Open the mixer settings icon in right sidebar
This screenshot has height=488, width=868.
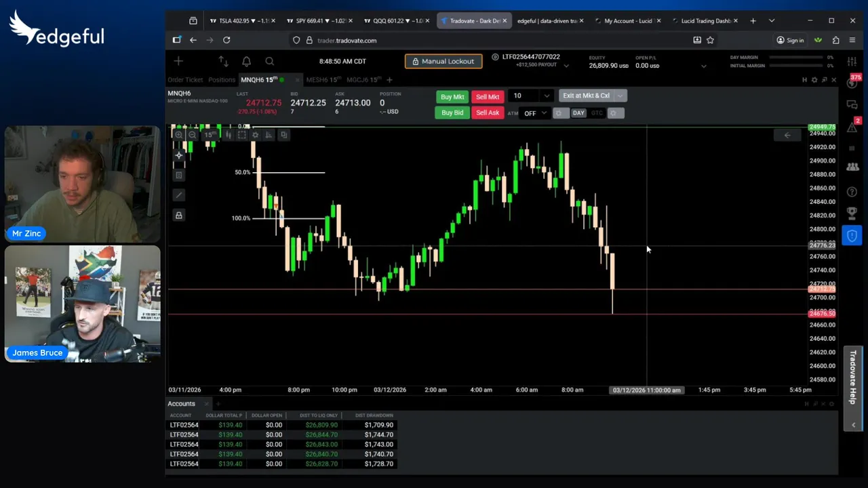click(853, 61)
